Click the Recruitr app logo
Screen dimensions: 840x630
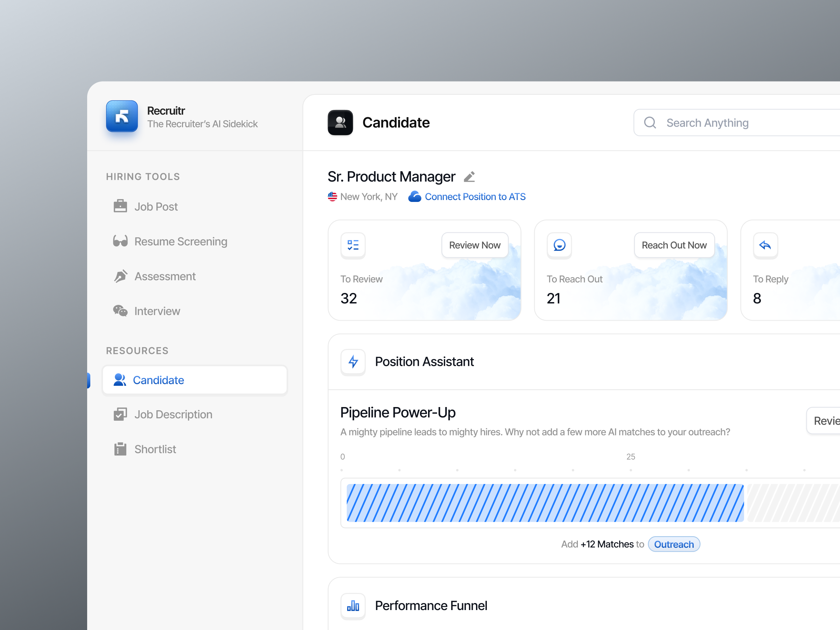tap(121, 117)
